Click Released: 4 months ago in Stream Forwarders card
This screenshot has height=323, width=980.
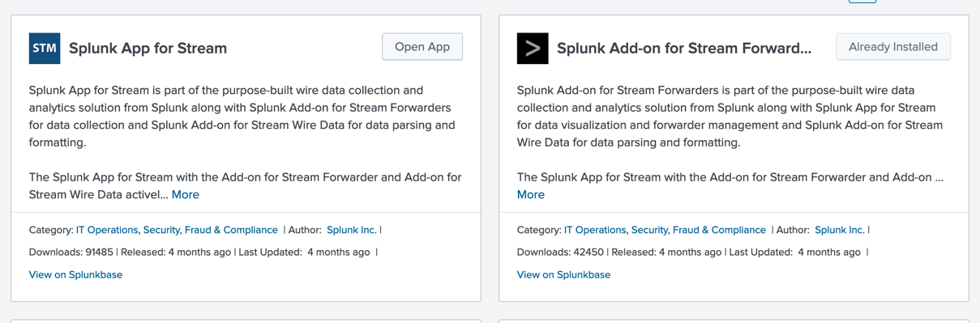666,252
